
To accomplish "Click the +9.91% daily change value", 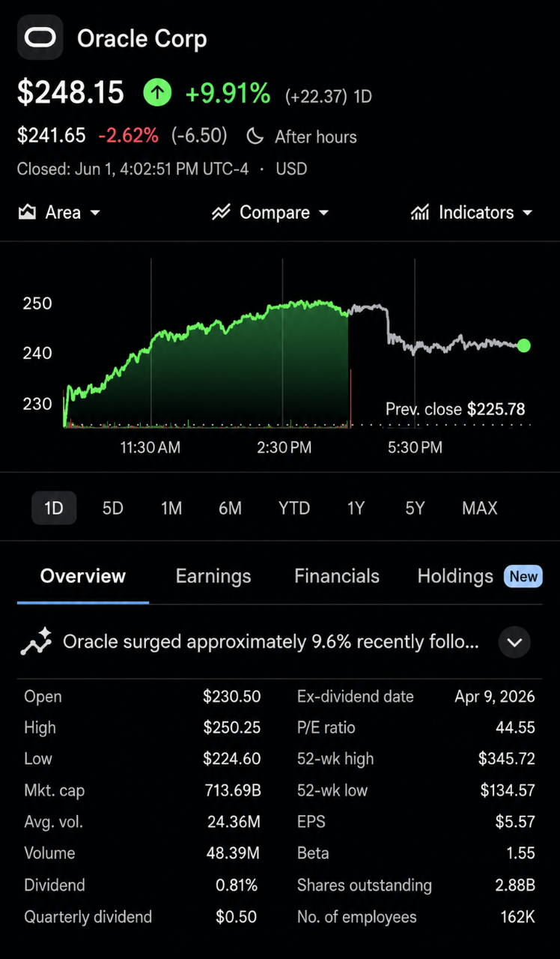I will (228, 94).
